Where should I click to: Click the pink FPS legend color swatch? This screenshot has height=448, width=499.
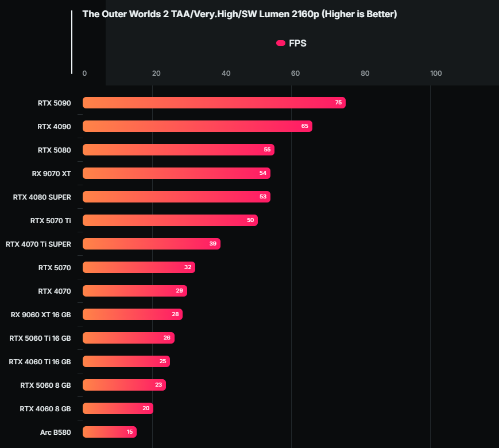point(281,43)
